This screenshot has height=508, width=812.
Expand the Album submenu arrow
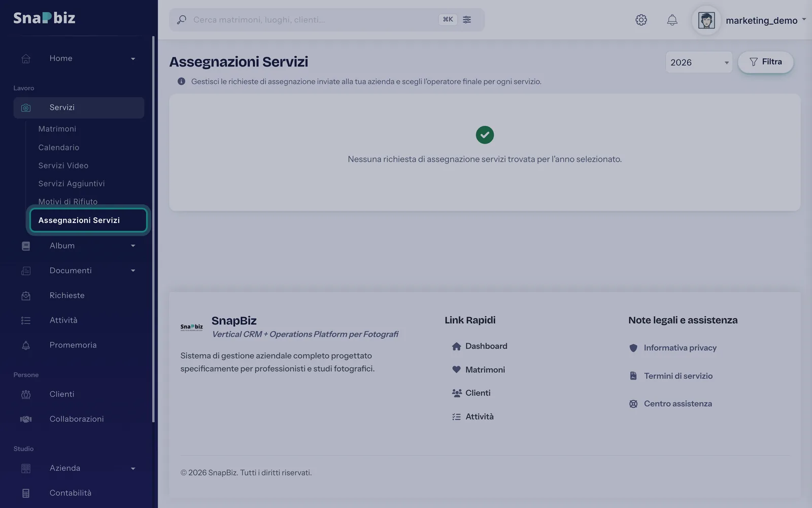tap(133, 246)
